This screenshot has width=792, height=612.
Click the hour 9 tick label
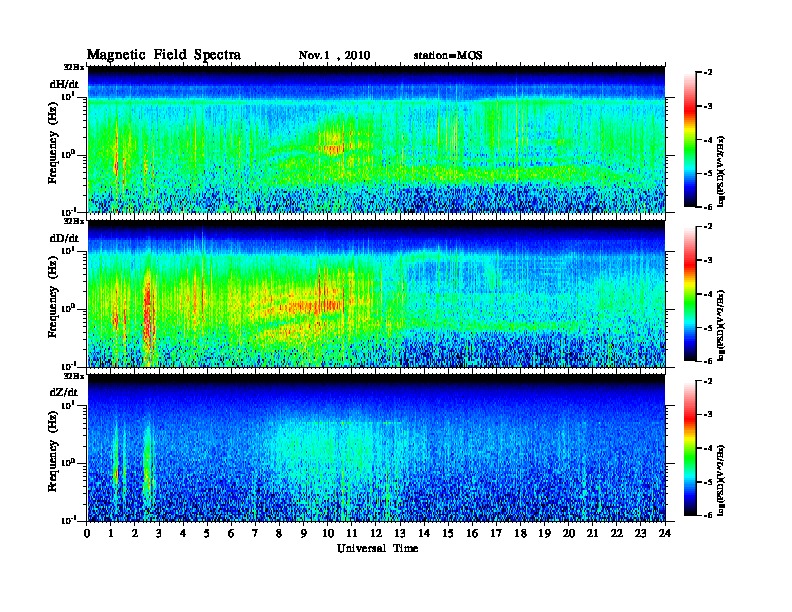point(304,534)
